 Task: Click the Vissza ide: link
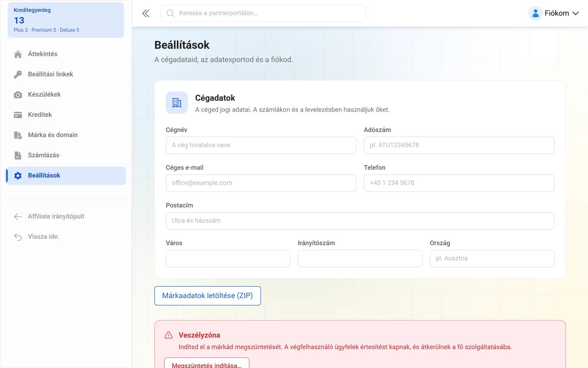66,237
